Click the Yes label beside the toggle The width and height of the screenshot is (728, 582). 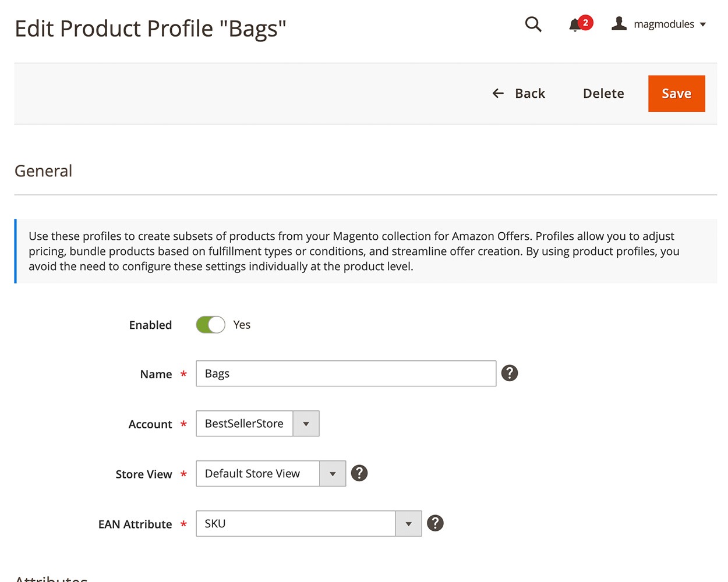click(242, 325)
